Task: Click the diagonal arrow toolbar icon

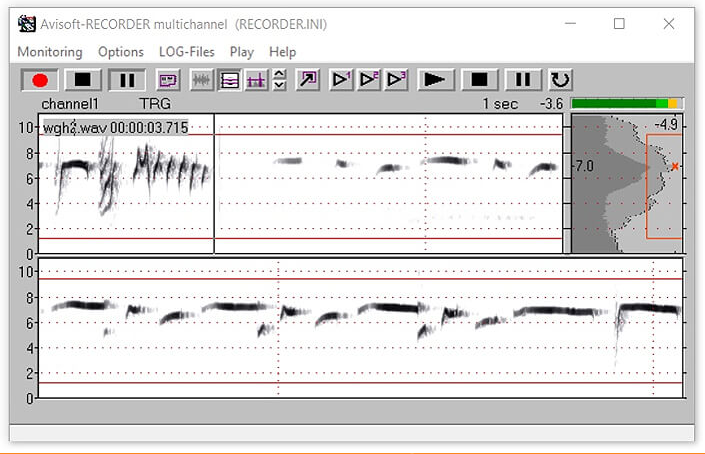Action: click(306, 80)
